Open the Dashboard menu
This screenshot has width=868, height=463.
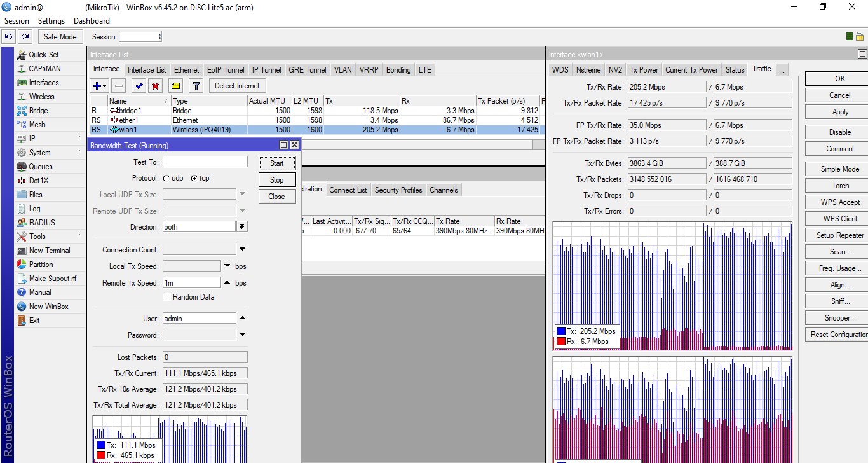coord(92,21)
